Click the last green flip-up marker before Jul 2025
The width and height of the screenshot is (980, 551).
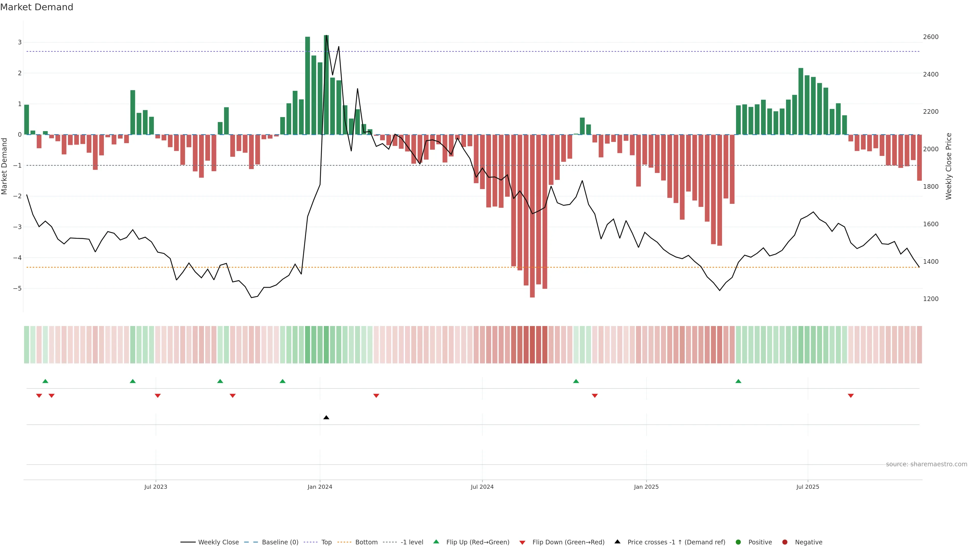[x=738, y=381]
